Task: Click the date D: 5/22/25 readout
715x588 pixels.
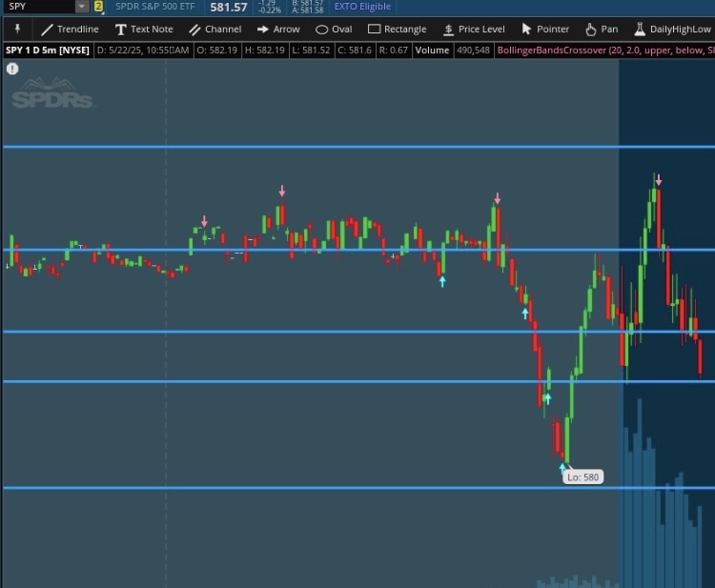Action: 143,51
